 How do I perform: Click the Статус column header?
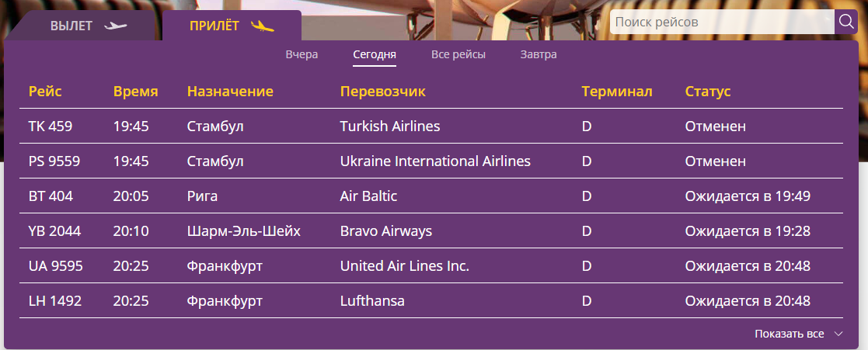[x=707, y=92]
